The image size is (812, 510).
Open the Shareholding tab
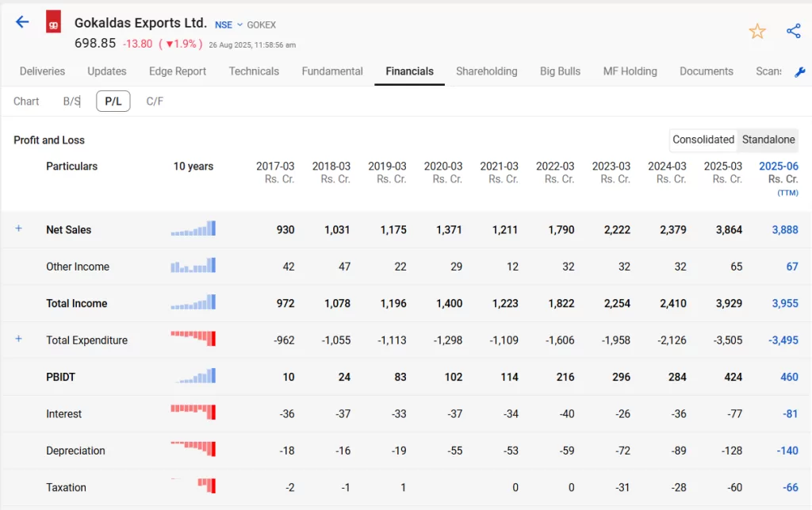[x=486, y=71]
